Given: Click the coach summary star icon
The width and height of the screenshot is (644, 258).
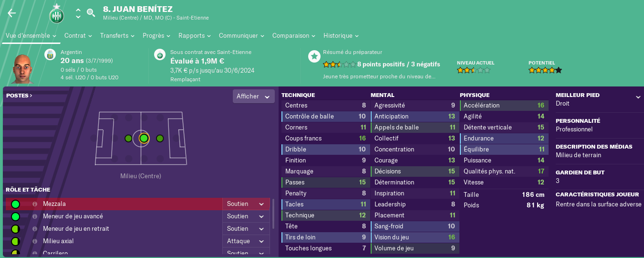Looking at the screenshot, I should coord(314,56).
